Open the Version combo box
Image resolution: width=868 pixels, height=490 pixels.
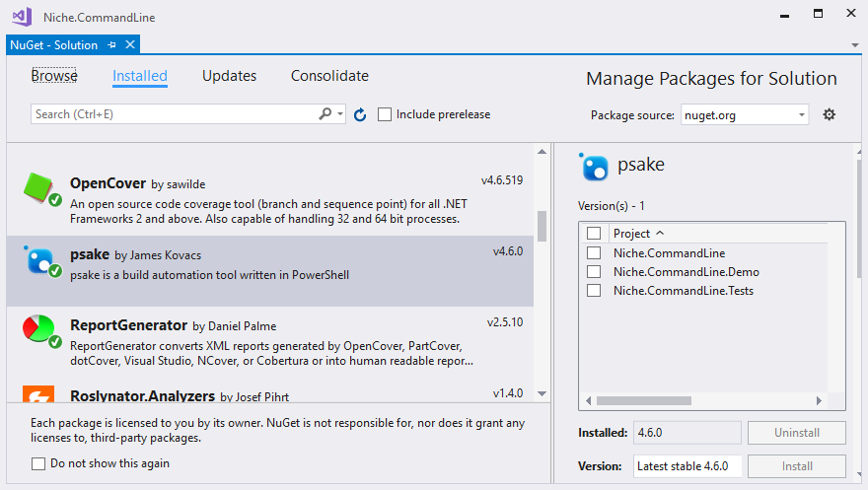coord(687,466)
